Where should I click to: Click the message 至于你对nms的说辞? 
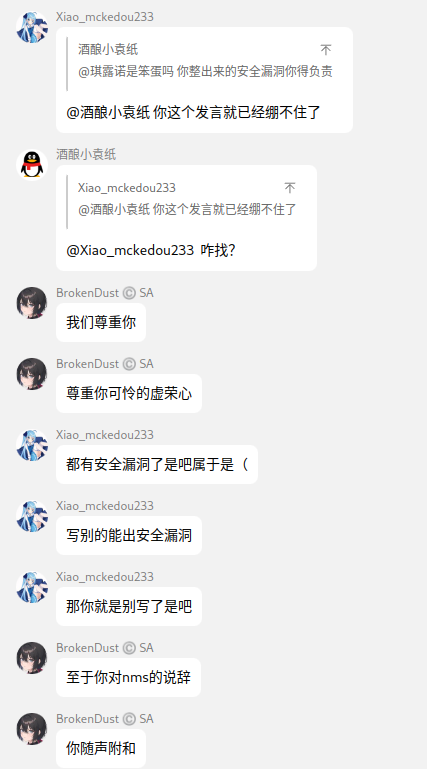tap(128, 677)
